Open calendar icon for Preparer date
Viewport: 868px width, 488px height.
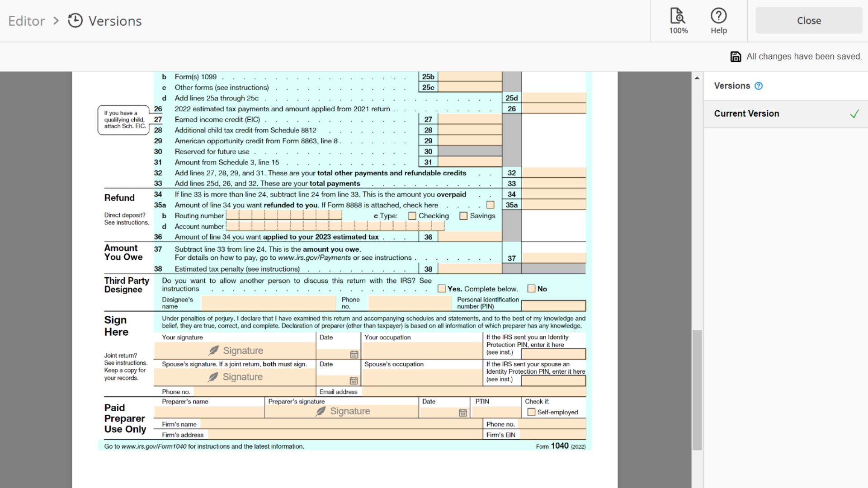tap(462, 413)
